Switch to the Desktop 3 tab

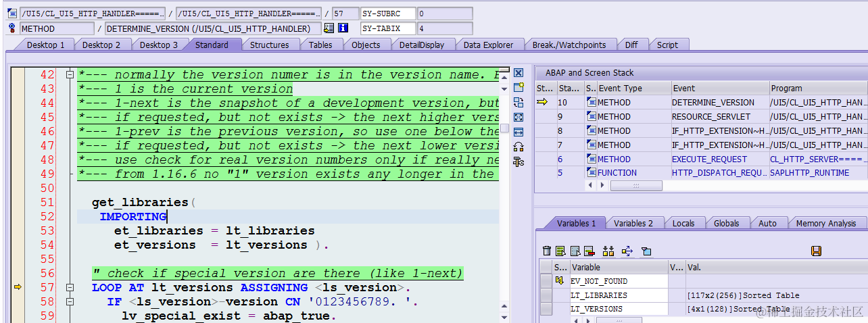(x=159, y=45)
